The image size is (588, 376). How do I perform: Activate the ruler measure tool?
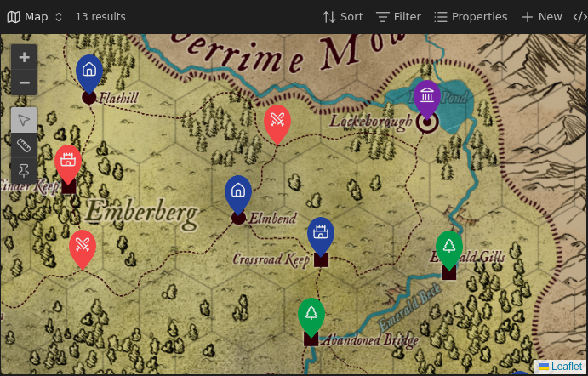click(24, 145)
